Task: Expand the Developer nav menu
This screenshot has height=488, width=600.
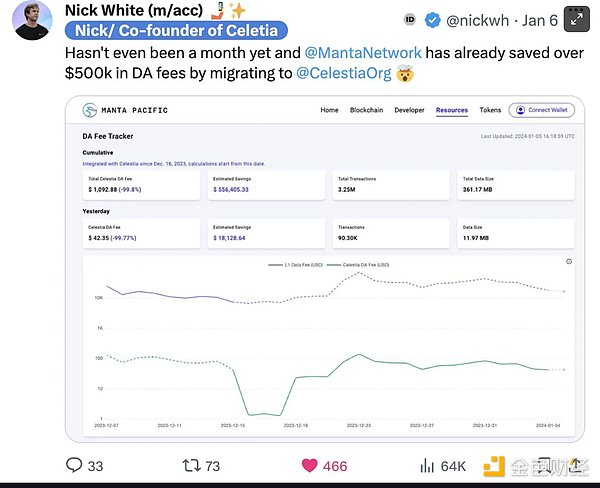Action: (x=410, y=110)
